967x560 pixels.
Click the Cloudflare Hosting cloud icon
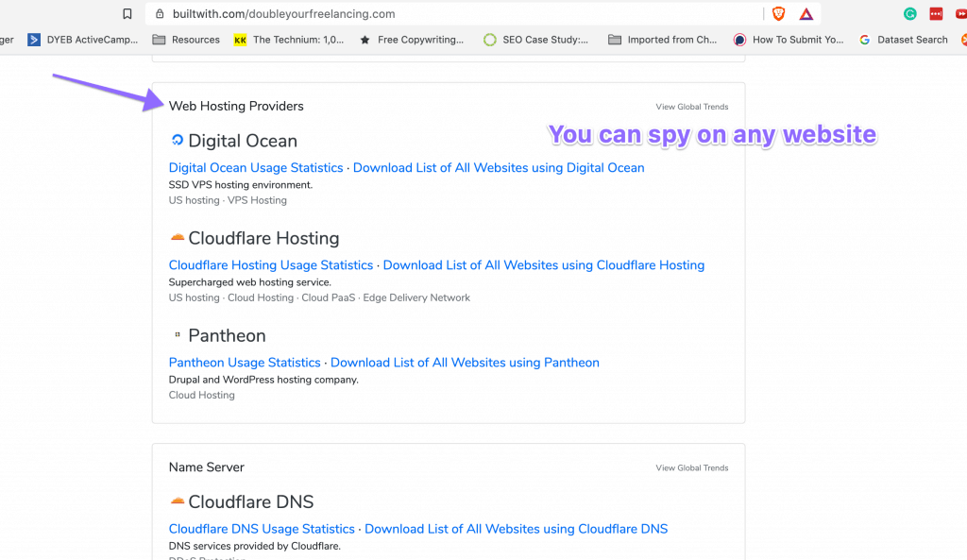pos(177,237)
